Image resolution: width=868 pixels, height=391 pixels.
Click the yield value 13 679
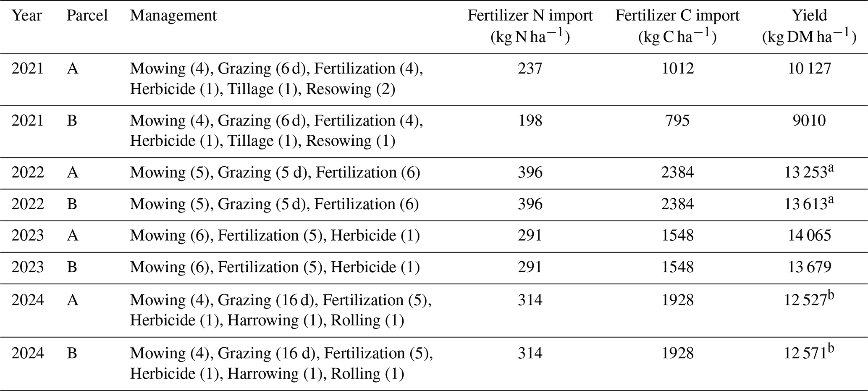click(x=809, y=267)
